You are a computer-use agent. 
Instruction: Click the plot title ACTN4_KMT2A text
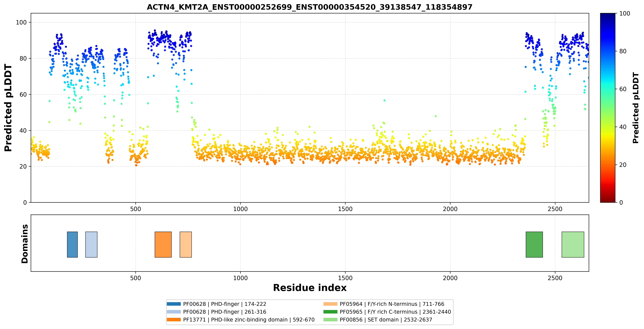click(310, 7)
